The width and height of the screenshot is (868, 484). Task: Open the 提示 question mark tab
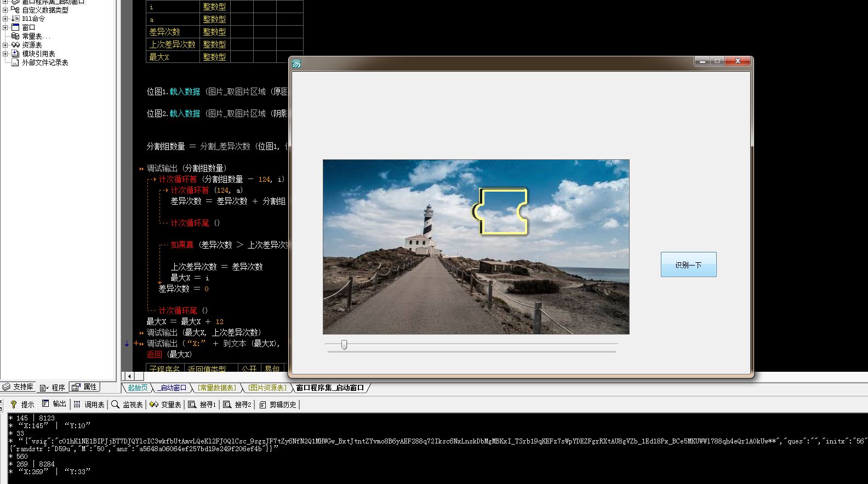click(22, 405)
